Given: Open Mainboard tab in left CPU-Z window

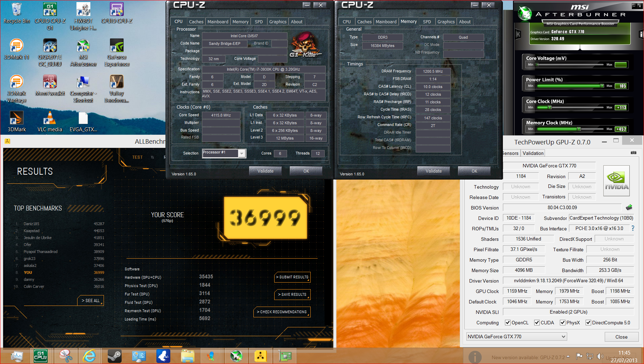Looking at the screenshot, I should 218,22.
